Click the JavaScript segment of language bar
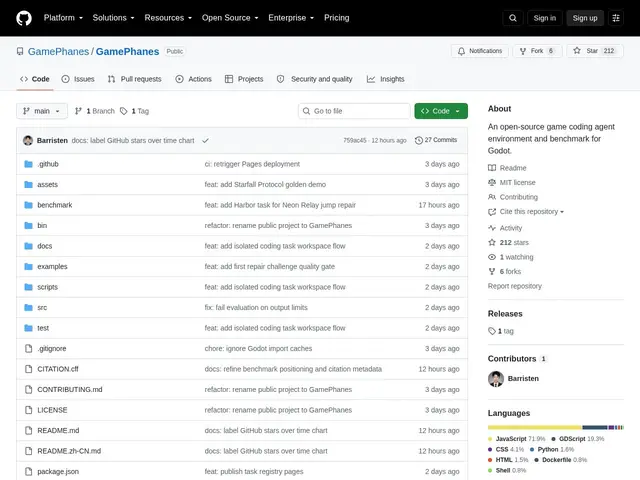Viewport: 640px width, 480px height. click(x=535, y=427)
